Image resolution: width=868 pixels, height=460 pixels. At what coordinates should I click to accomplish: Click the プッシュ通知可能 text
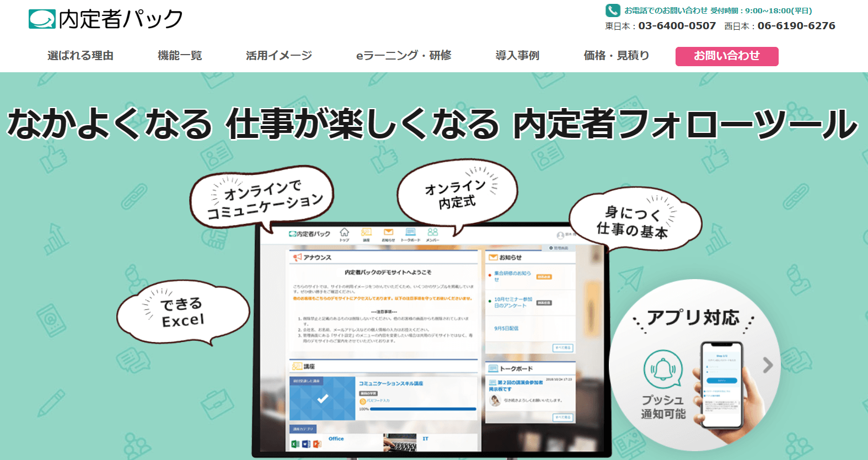click(x=663, y=406)
